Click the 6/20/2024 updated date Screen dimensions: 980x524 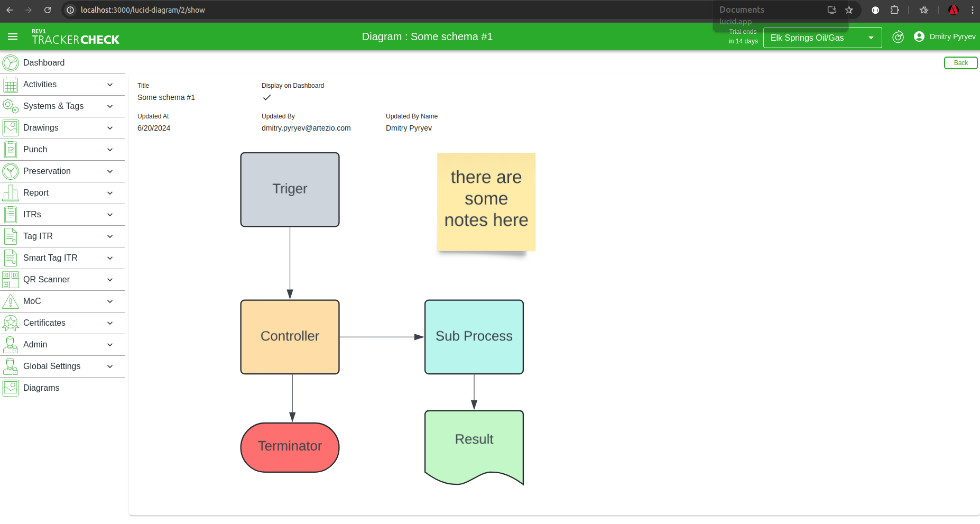click(154, 128)
